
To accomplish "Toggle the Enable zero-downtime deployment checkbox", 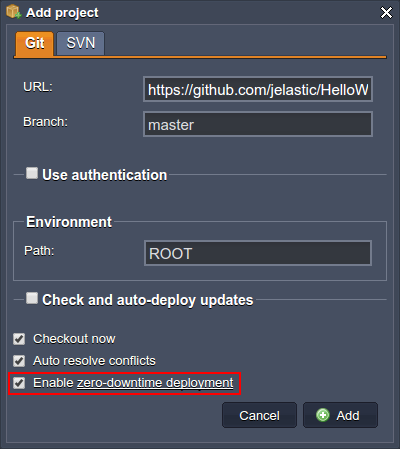I will (x=19, y=383).
